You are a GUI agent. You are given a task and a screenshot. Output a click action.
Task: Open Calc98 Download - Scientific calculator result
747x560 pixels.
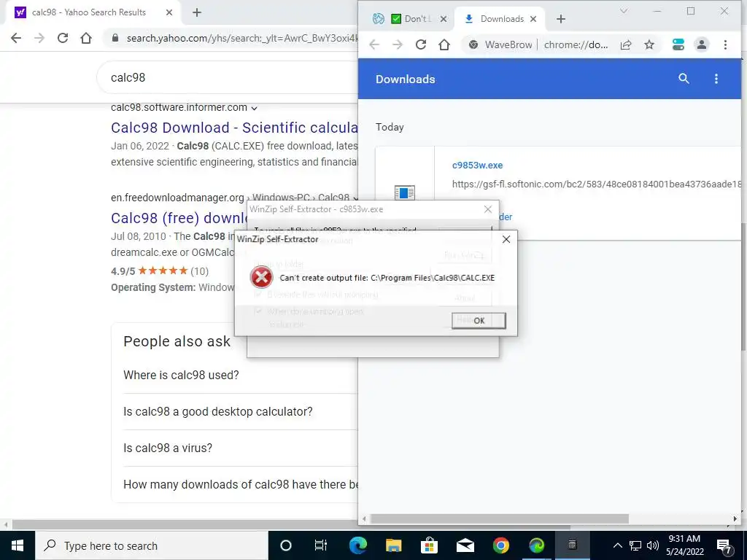[x=234, y=128]
